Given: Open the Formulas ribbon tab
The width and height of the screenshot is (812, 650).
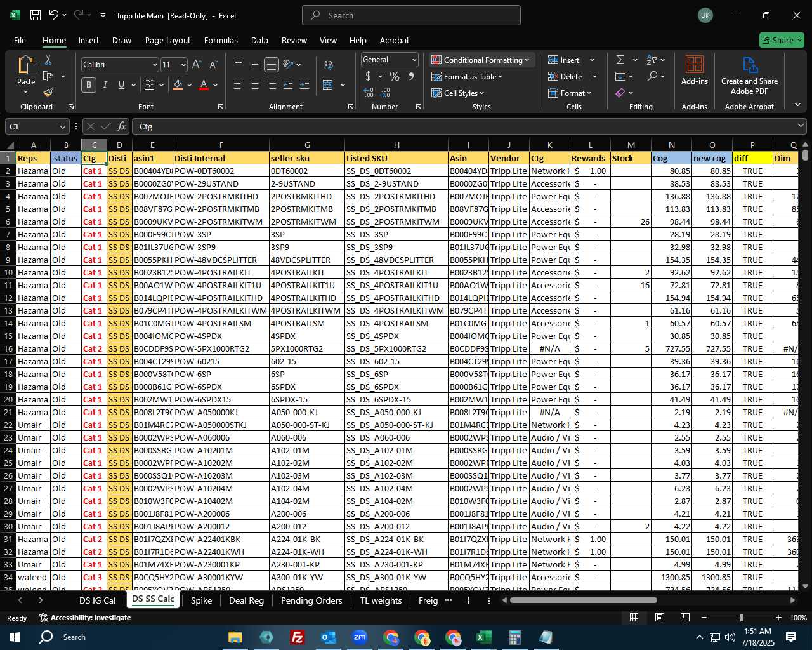Looking at the screenshot, I should 221,40.
